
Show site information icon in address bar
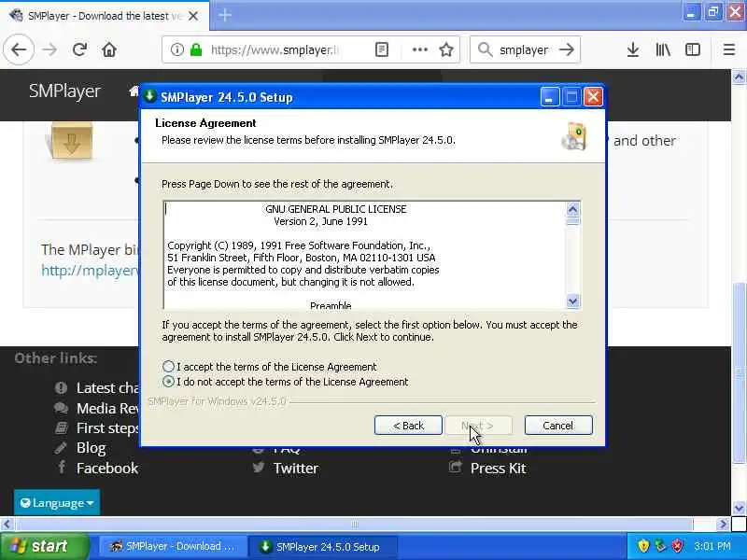177,49
